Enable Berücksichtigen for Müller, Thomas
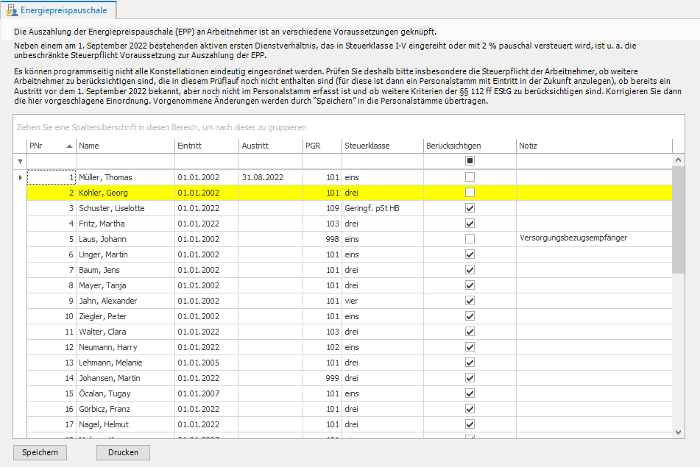This screenshot has height=467, width=700. click(x=470, y=177)
